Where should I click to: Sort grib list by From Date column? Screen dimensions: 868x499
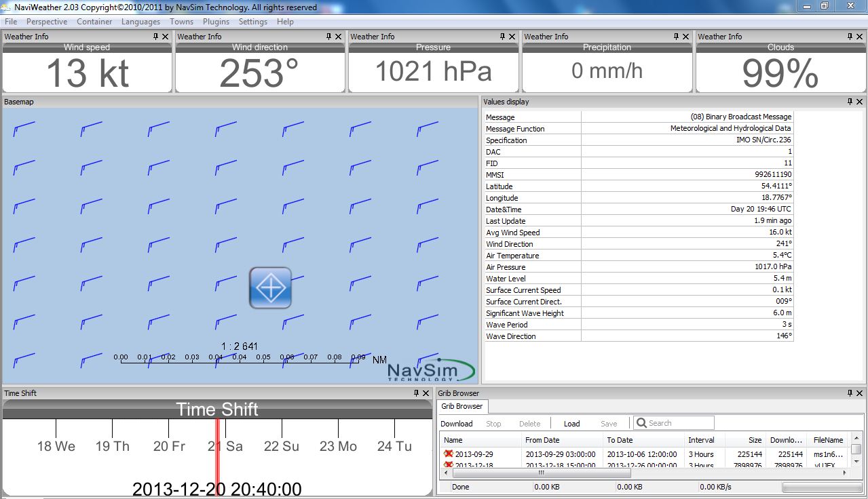pyautogui.click(x=561, y=440)
